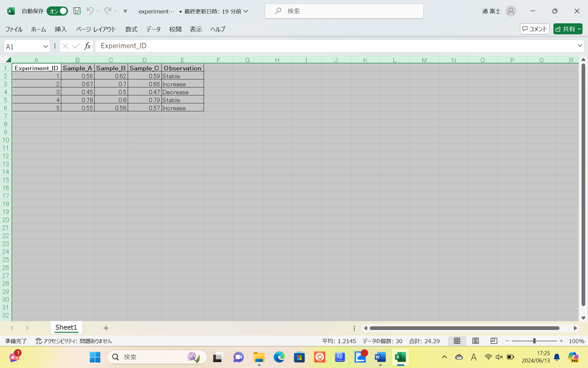The height and width of the screenshot is (368, 588).
Task: Open Page Break Preview via status bar icon
Action: pyautogui.click(x=493, y=341)
